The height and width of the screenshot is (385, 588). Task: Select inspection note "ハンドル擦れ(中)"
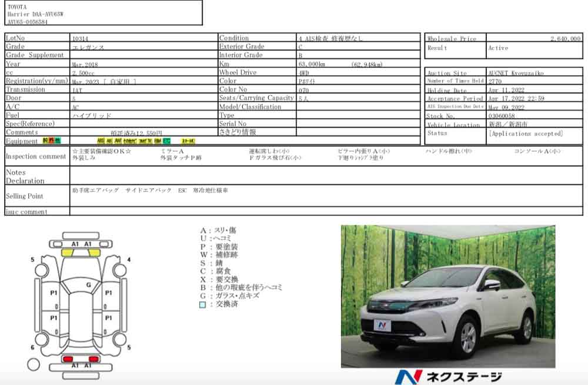click(449, 151)
